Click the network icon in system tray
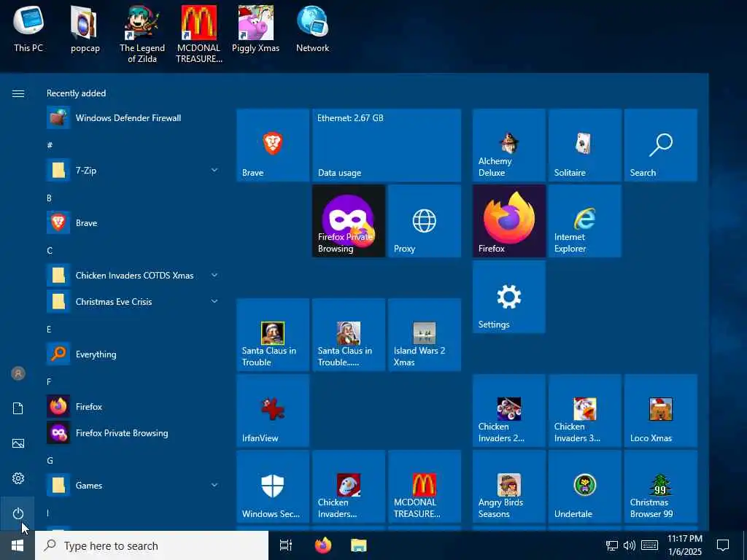Screen dimensions: 747x560 612,545
